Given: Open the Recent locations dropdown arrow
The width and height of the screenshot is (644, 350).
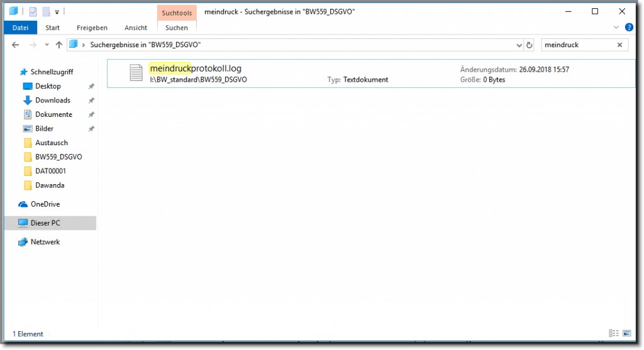Looking at the screenshot, I should (46, 45).
